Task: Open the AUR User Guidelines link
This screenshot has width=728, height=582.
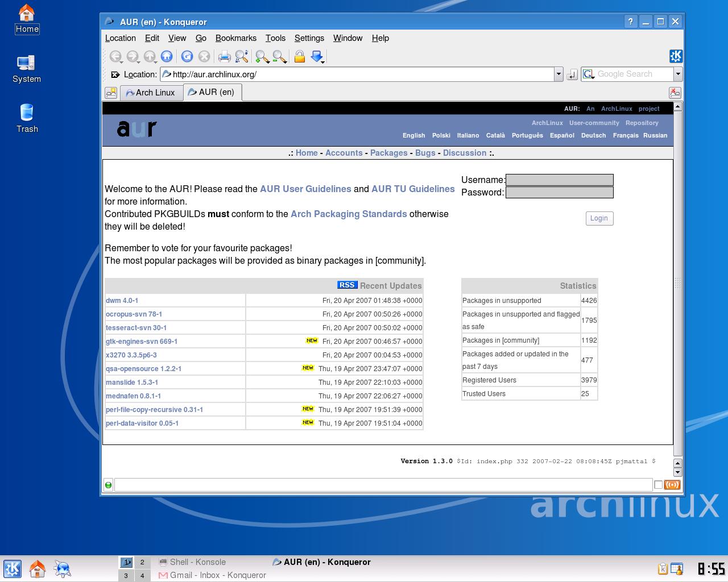Action: [305, 189]
